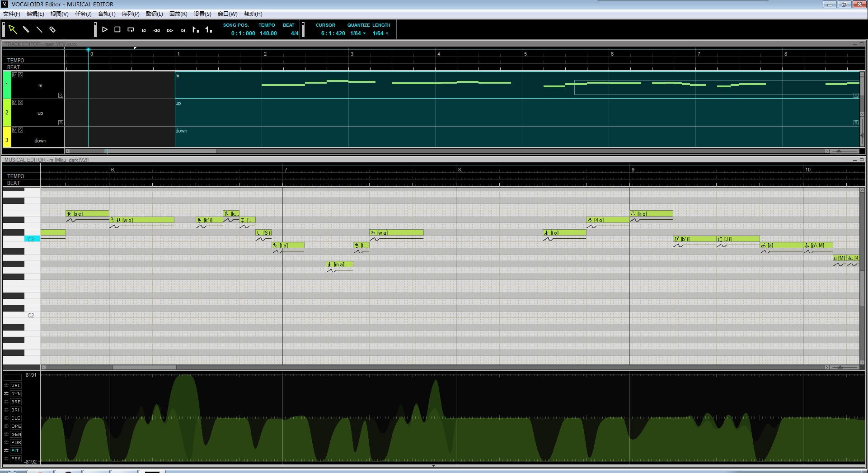
Task: Stop playback with the square Stop button
Action: [117, 29]
